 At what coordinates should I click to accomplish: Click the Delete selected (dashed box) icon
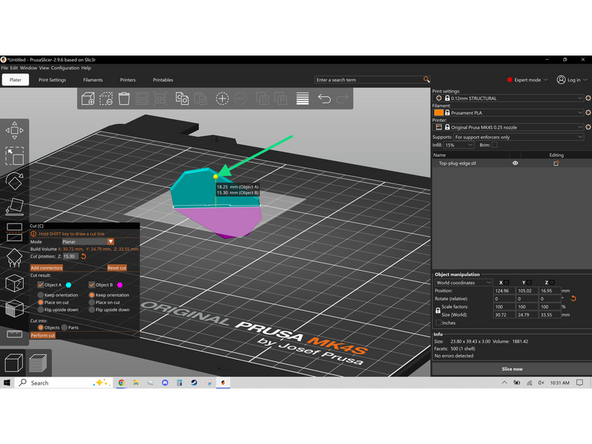click(x=106, y=99)
